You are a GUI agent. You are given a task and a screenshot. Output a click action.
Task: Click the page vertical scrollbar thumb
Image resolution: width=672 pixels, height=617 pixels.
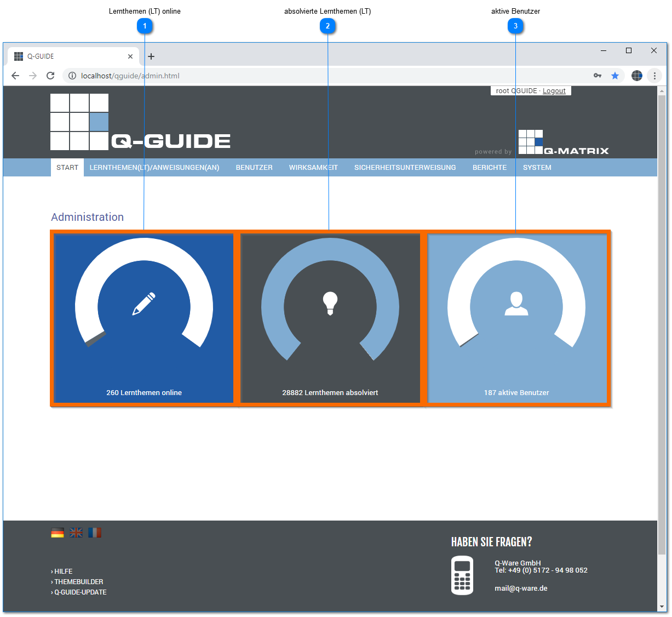tap(662, 324)
